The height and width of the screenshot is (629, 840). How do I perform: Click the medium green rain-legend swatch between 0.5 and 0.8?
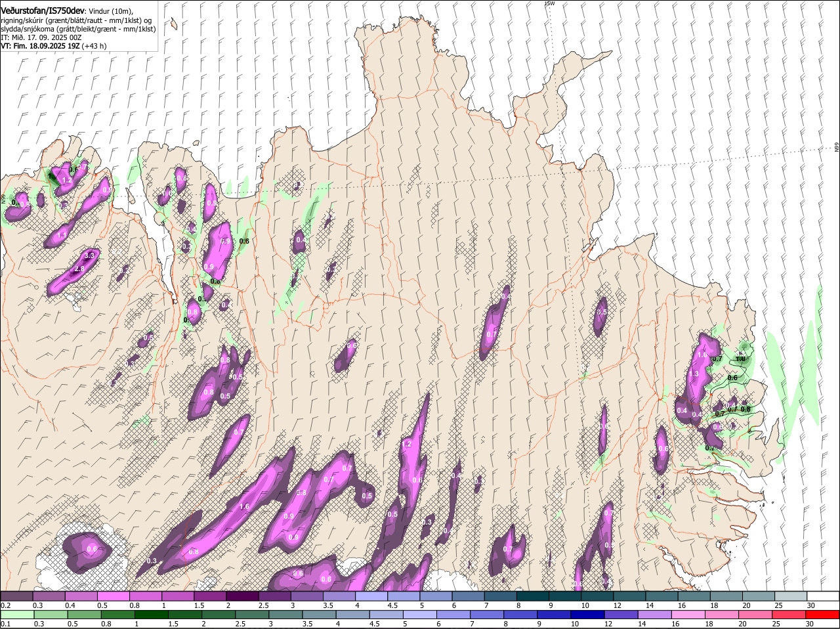pyautogui.click(x=85, y=615)
